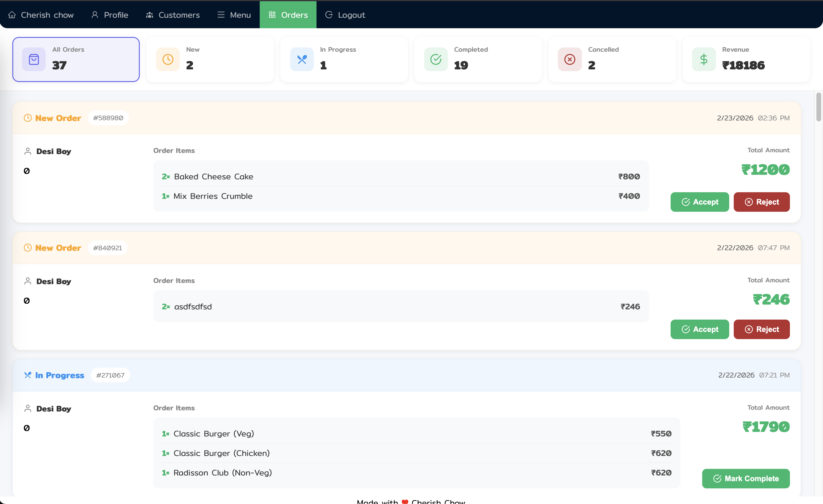This screenshot has width=823, height=504.
Task: Click the user icon next to Desi Boy on order #840921
Action: click(28, 281)
